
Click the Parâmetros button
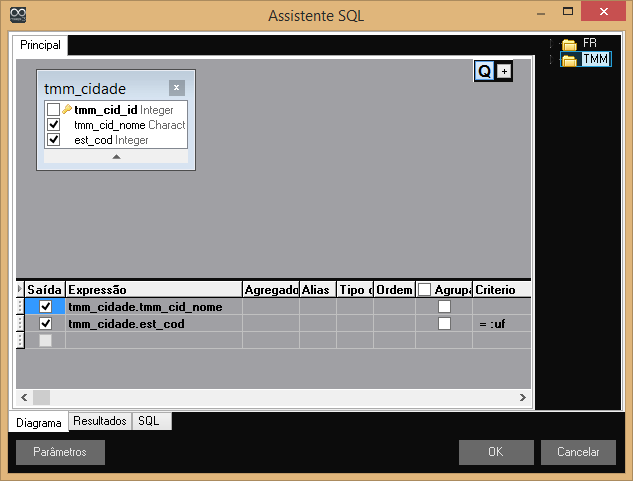click(60, 452)
